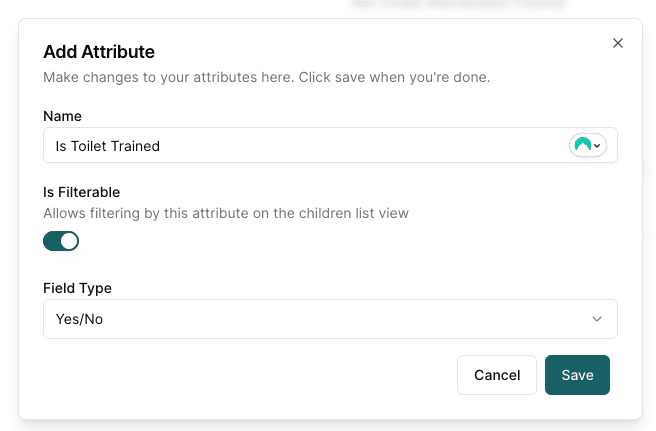
Task: Click the Field Type label
Action: tap(77, 288)
